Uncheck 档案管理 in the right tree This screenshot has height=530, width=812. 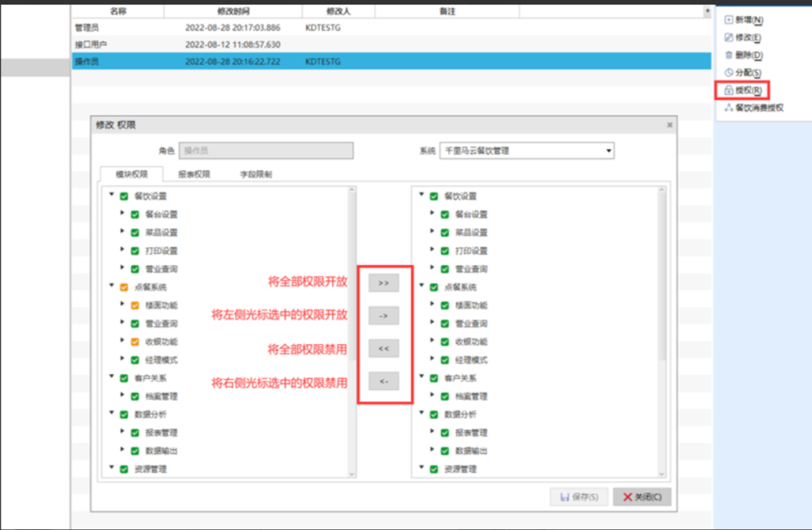(445, 396)
